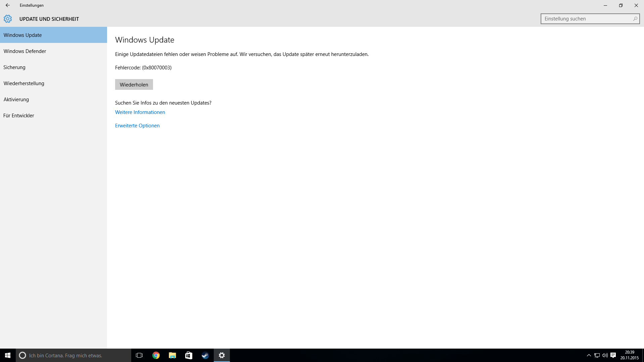
Task: Click the Einstellungen window title text
Action: (32, 5)
